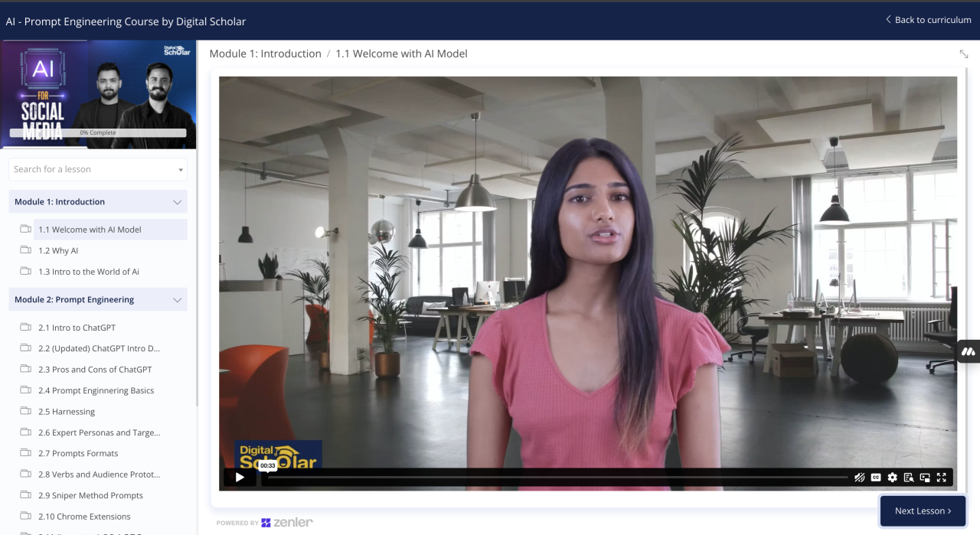The height and width of the screenshot is (535, 980).
Task: Open the floating side widget icon
Action: pyautogui.click(x=969, y=351)
